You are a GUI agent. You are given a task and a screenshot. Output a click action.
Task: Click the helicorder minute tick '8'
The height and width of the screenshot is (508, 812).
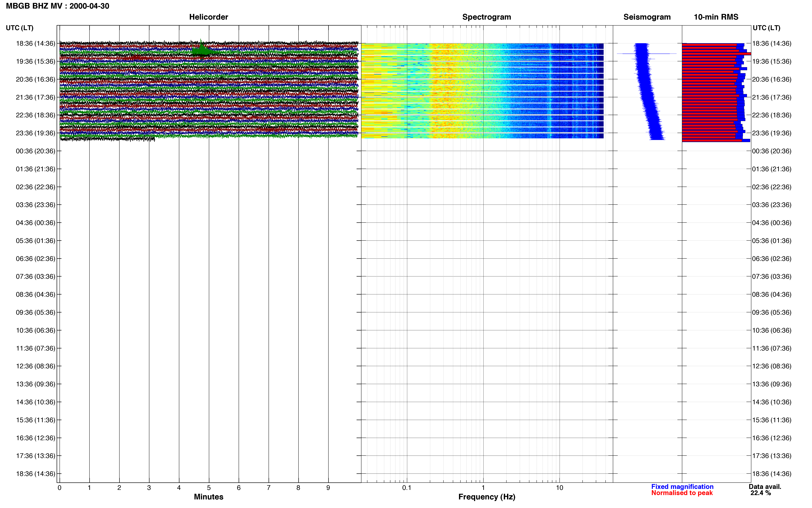pyautogui.click(x=298, y=488)
